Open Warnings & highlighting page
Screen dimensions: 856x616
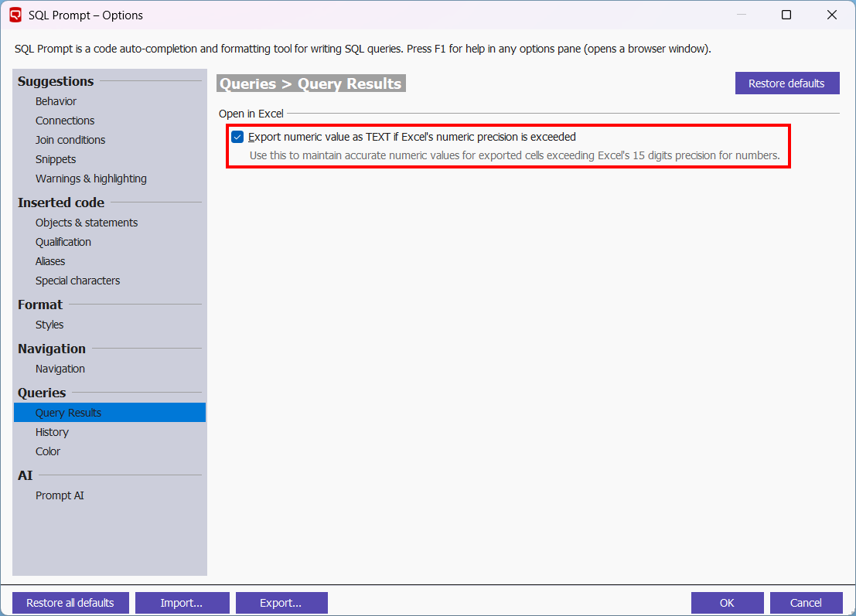tap(91, 179)
